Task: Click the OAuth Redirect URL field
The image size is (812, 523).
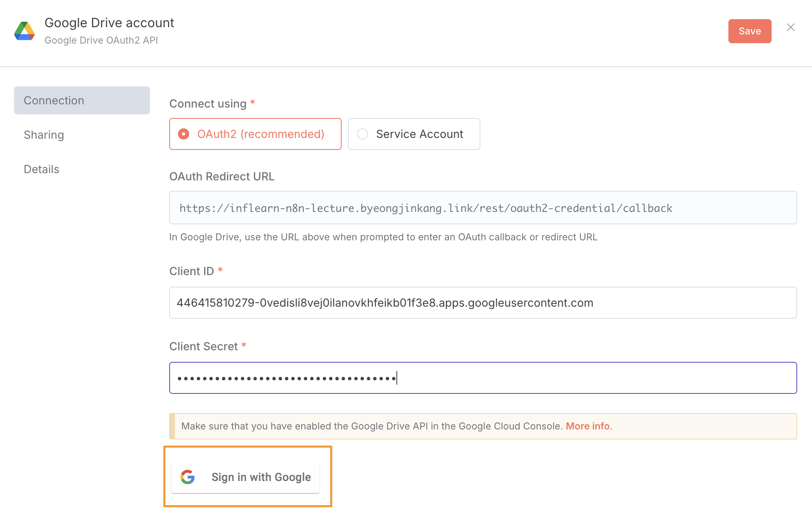Action: pyautogui.click(x=483, y=208)
